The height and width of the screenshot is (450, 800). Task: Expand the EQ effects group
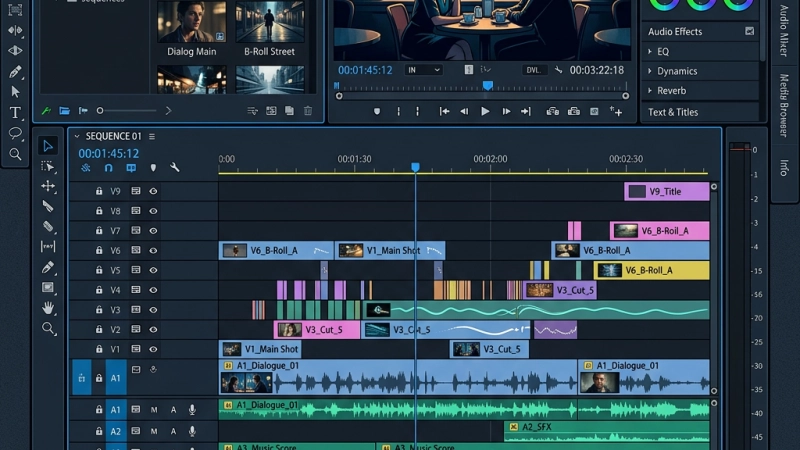click(x=649, y=52)
